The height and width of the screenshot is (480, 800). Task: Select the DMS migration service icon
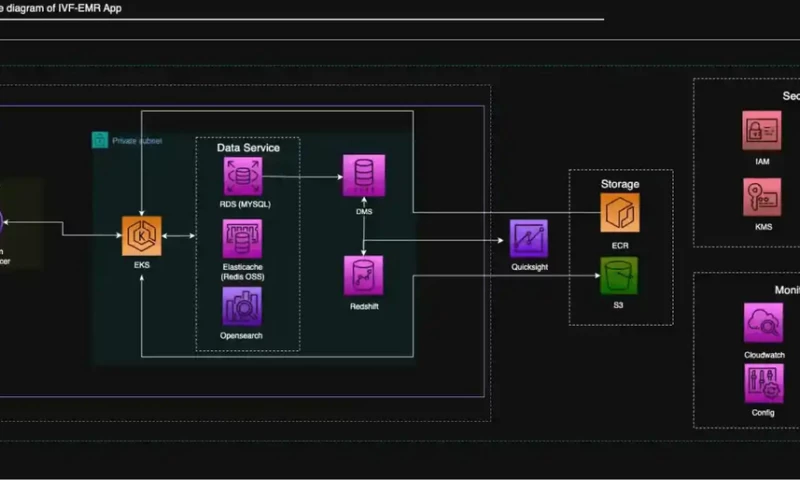click(x=364, y=175)
